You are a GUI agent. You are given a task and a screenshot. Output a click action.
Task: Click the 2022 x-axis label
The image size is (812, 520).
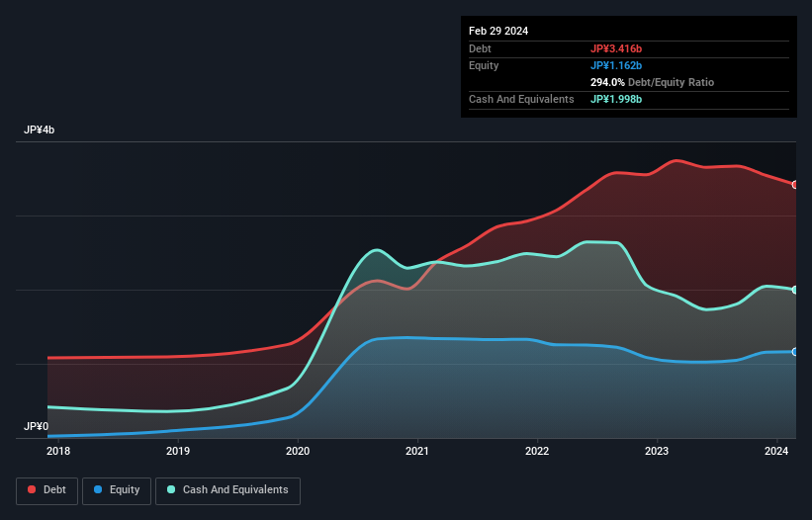click(537, 451)
